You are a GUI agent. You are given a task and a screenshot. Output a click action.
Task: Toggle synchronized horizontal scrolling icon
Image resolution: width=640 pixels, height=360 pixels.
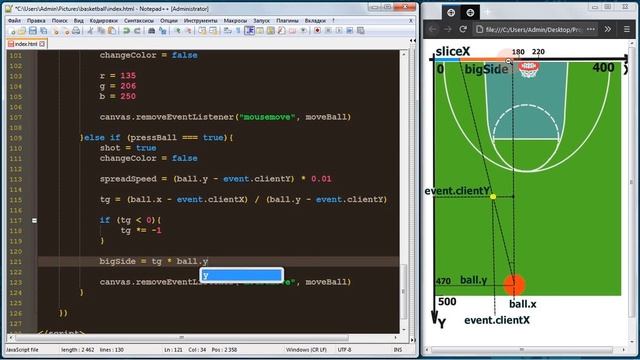click(213, 31)
